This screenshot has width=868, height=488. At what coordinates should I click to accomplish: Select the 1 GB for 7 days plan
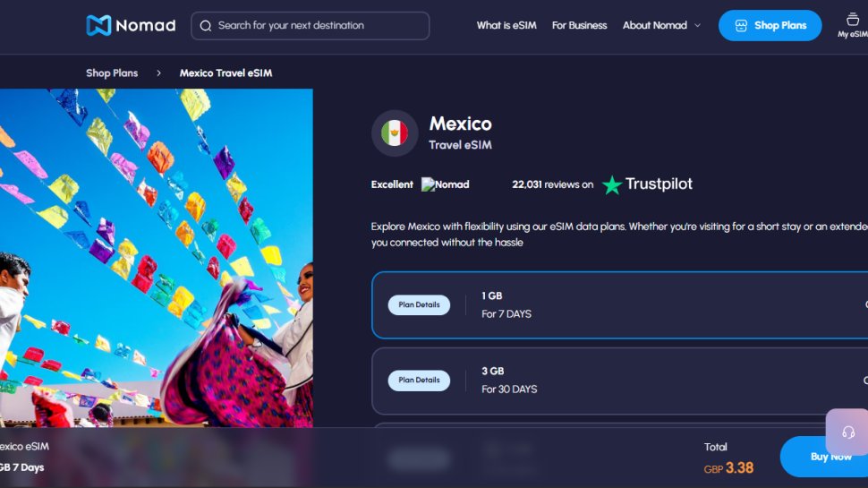(x=619, y=304)
